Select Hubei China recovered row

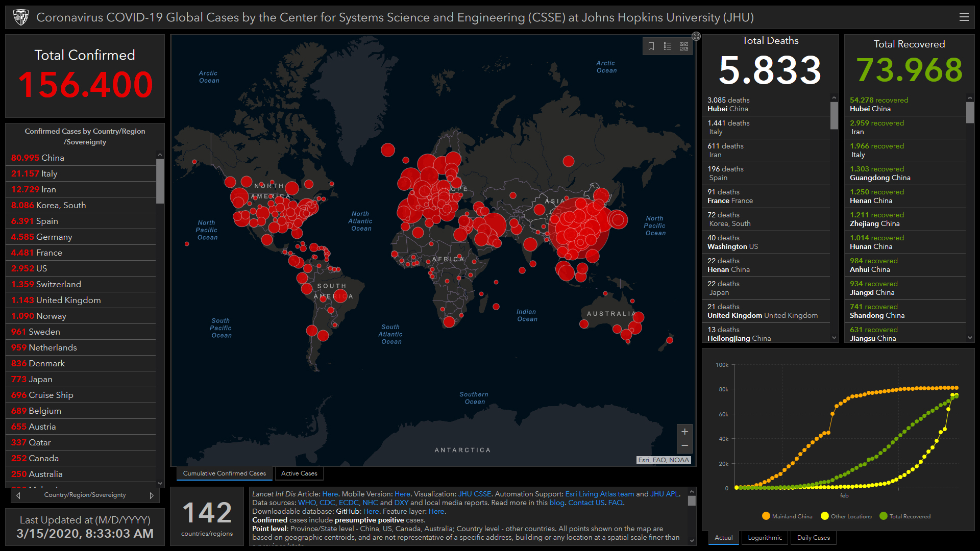pyautogui.click(x=905, y=105)
